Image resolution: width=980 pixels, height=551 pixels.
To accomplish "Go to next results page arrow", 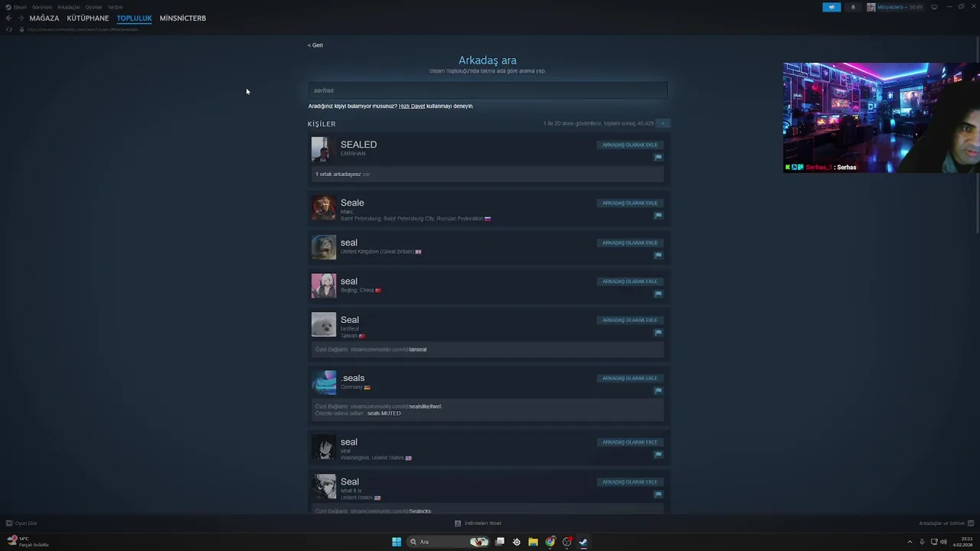I will (663, 123).
